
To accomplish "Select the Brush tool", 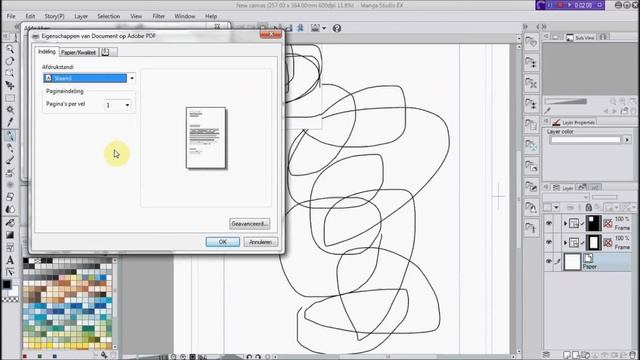I will (10, 160).
